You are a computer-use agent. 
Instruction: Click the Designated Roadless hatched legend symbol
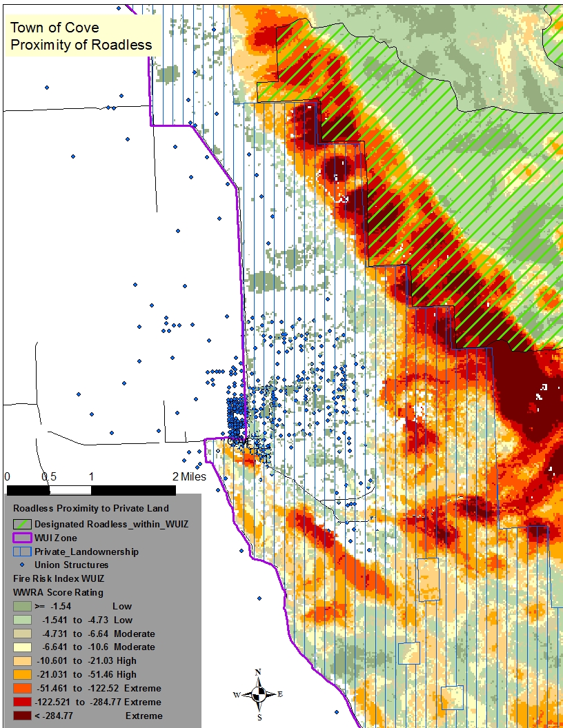[x=22, y=524]
